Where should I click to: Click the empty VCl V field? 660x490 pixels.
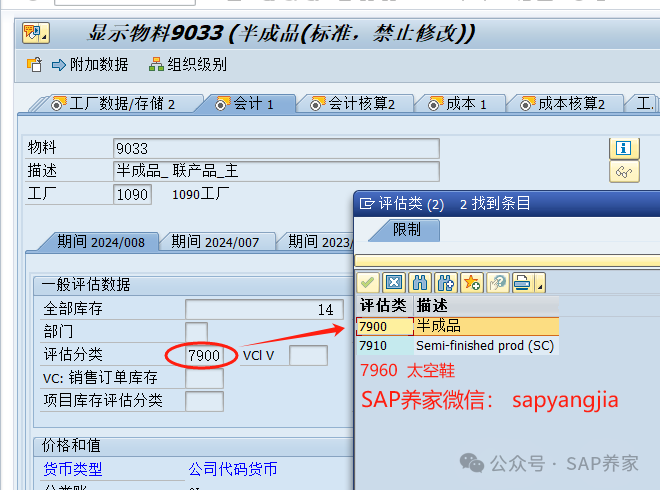coord(308,355)
